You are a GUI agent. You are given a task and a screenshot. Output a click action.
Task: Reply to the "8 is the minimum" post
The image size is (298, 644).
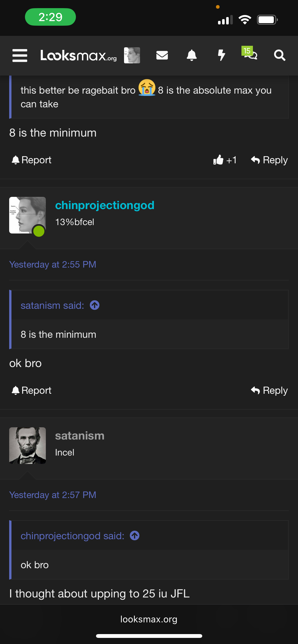(x=269, y=160)
